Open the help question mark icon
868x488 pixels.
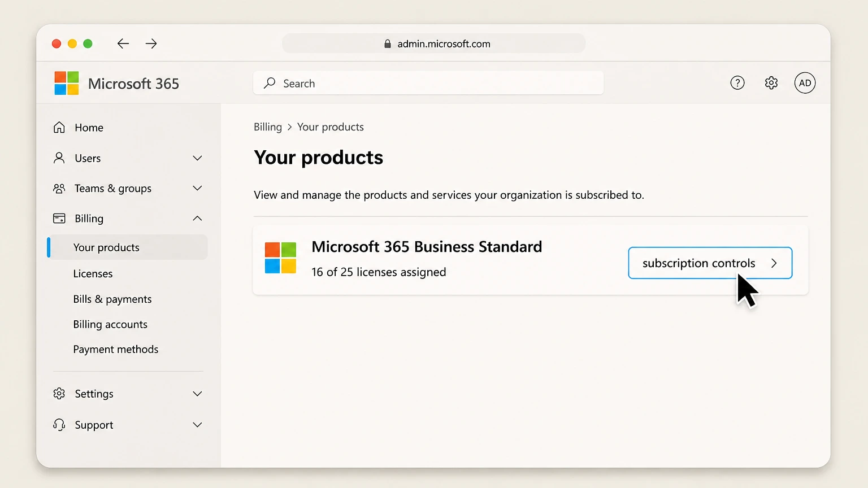click(737, 83)
